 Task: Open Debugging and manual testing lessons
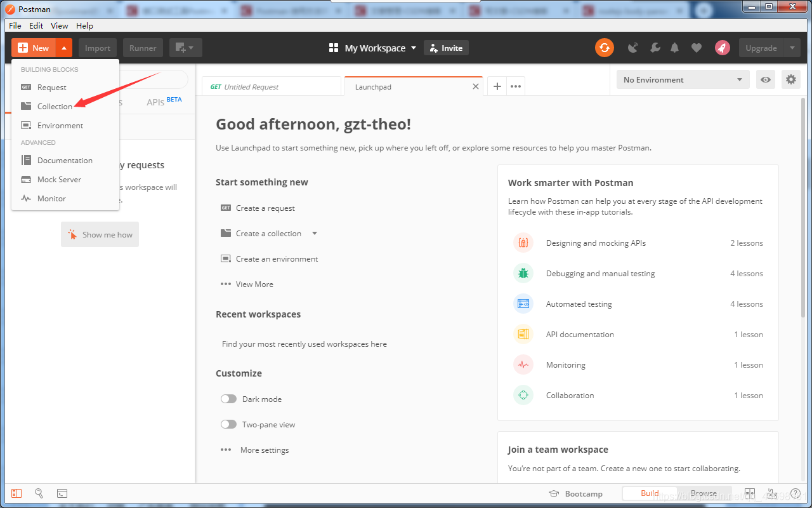point(638,274)
